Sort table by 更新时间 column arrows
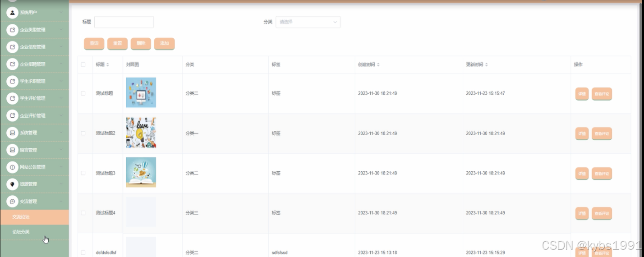 click(486, 65)
